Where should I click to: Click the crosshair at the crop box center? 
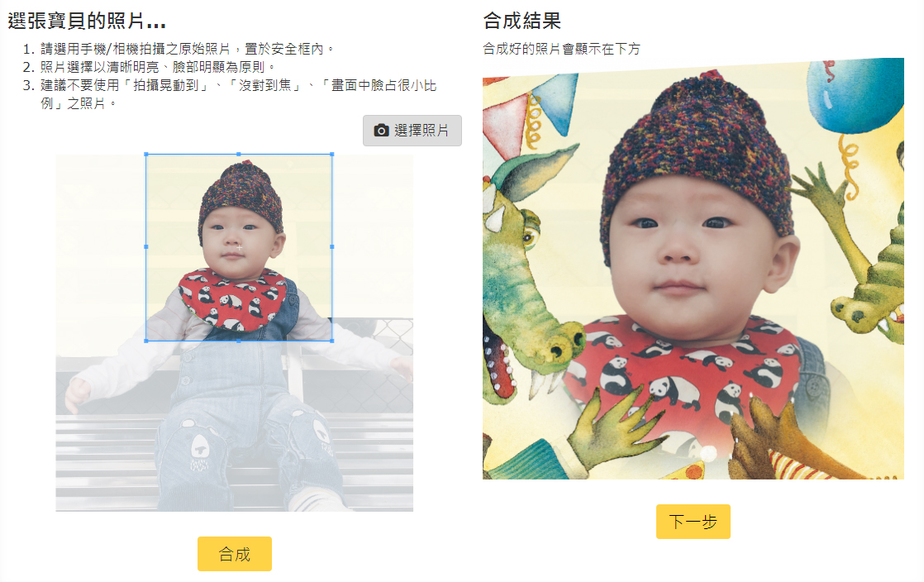pyautogui.click(x=239, y=248)
